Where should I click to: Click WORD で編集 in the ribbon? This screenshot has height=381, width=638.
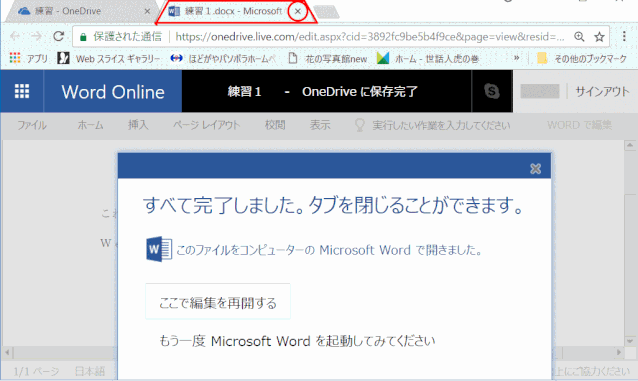pos(579,125)
